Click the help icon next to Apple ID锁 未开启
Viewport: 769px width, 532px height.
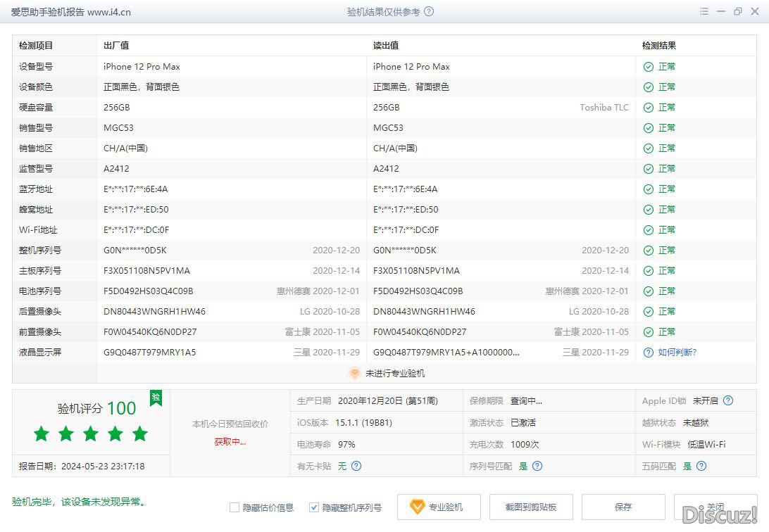(x=728, y=400)
